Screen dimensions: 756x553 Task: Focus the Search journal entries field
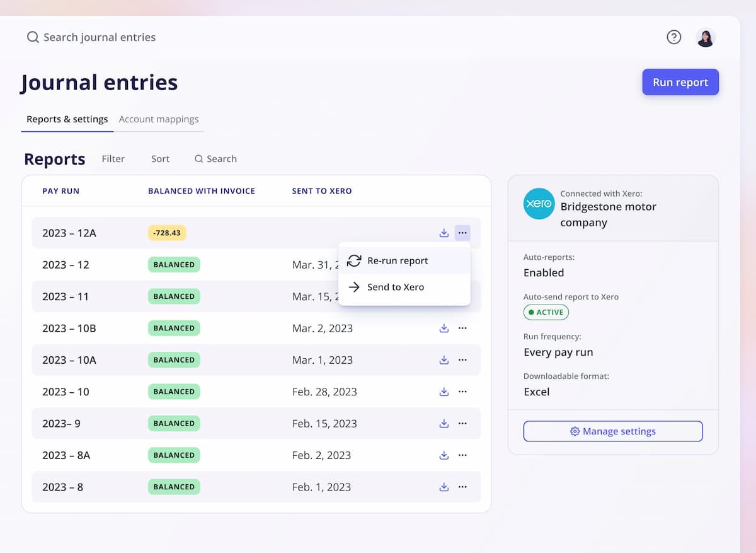(x=100, y=37)
